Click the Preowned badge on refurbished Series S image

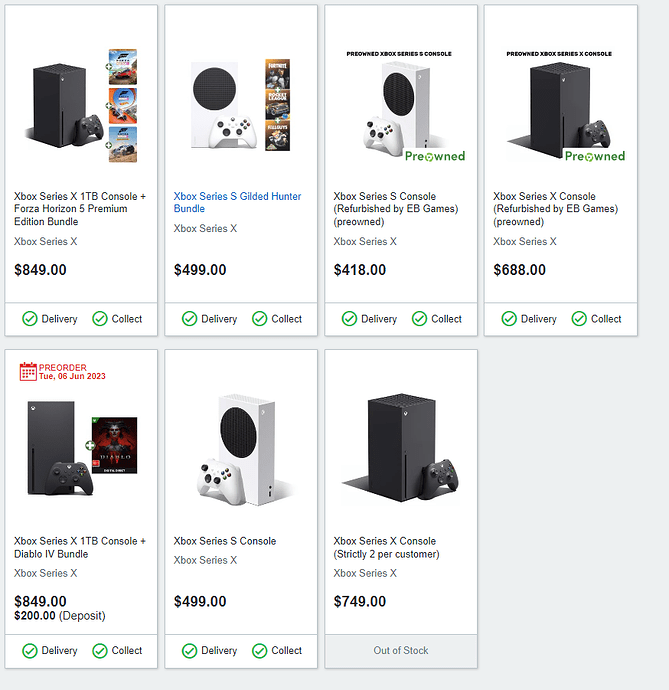(x=435, y=156)
